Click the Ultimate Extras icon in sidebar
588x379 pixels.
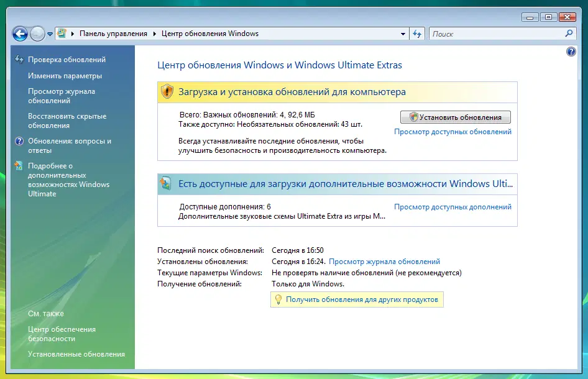pos(19,166)
